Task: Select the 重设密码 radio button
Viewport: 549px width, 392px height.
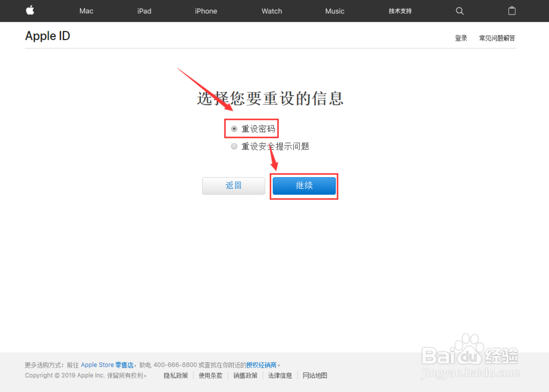Action: pos(234,128)
